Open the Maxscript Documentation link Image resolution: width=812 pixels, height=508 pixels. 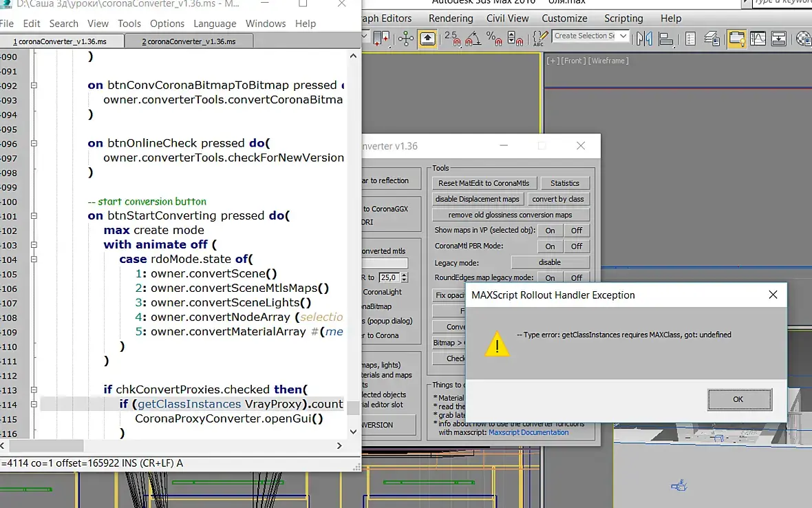tap(528, 432)
